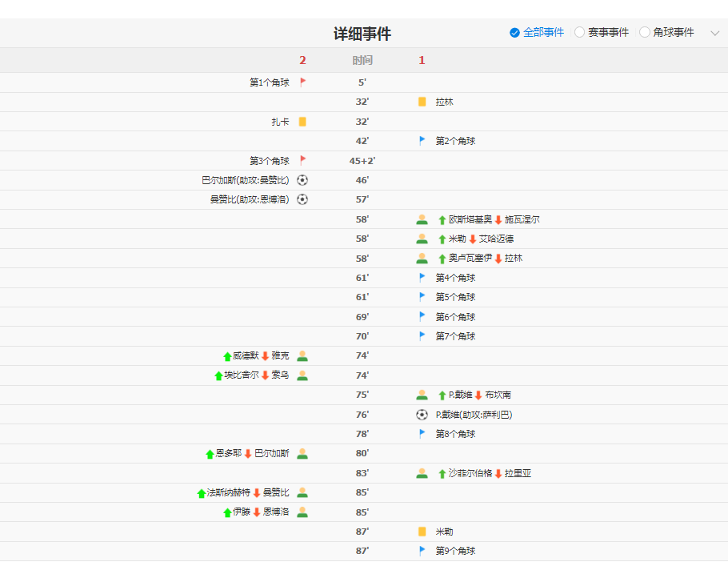Image resolution: width=728 pixels, height=562 pixels.
Task: Click substitution icon for 沙菲尔伯格 row
Action: (x=422, y=473)
